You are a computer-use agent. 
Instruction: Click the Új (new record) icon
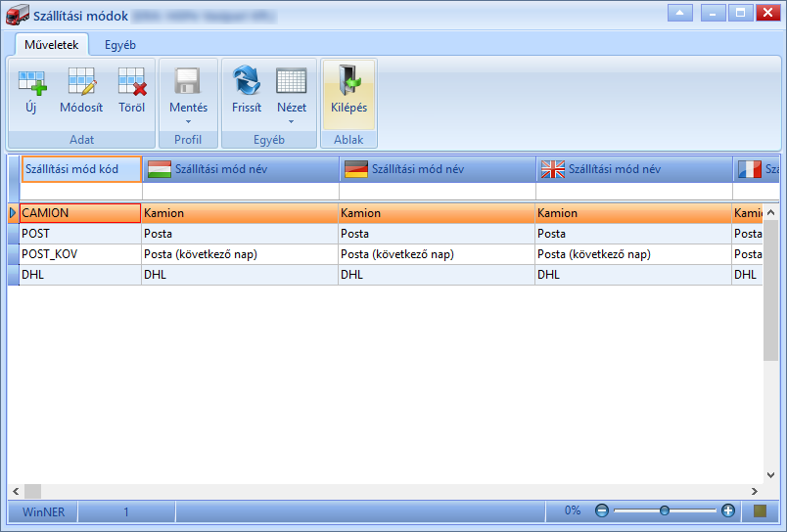tap(31, 82)
